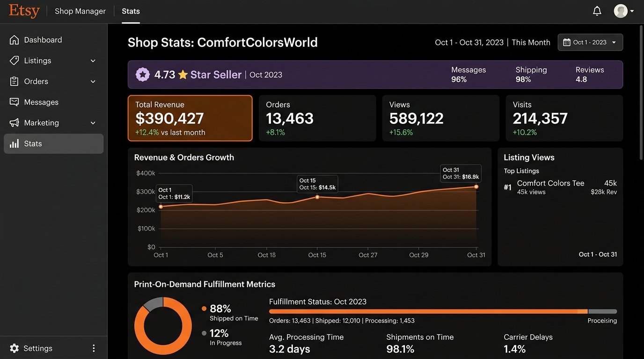644x359 pixels.
Task: Click the 'This Month' date label
Action: 531,42
